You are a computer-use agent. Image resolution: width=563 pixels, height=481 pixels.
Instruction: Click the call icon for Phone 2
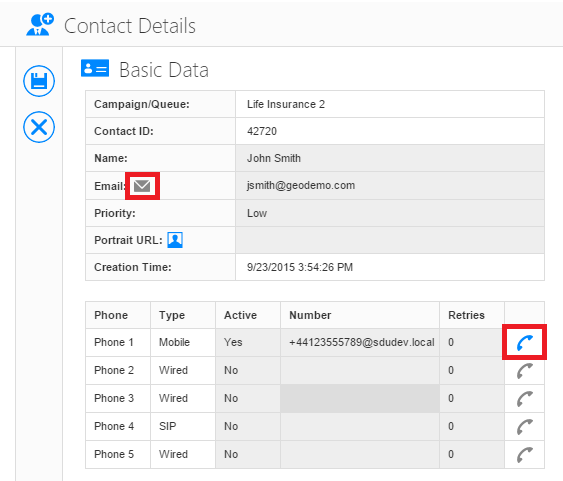point(525,371)
